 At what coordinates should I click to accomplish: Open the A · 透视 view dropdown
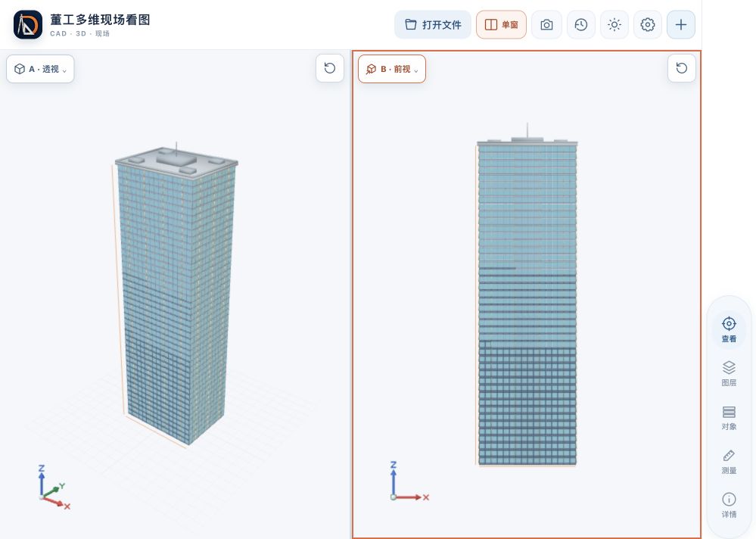point(40,69)
